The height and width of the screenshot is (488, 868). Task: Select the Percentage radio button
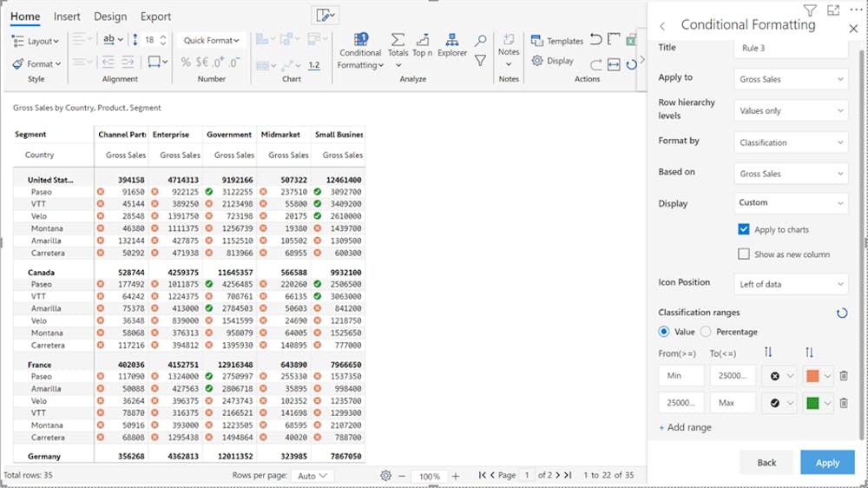tap(706, 332)
